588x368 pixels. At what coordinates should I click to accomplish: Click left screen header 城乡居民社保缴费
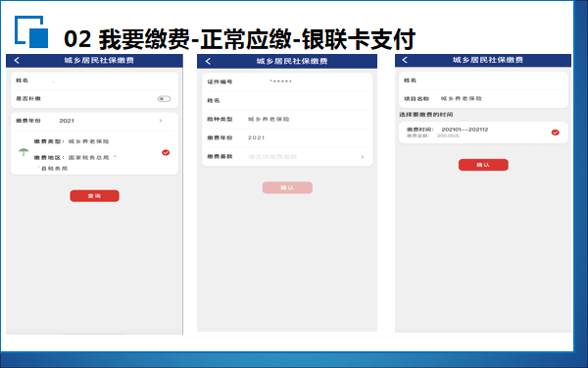(99, 60)
